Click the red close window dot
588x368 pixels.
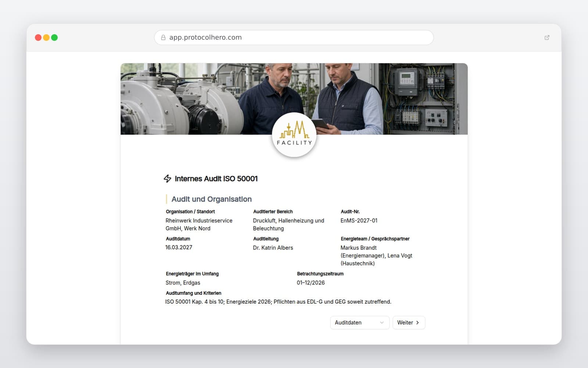pyautogui.click(x=38, y=38)
